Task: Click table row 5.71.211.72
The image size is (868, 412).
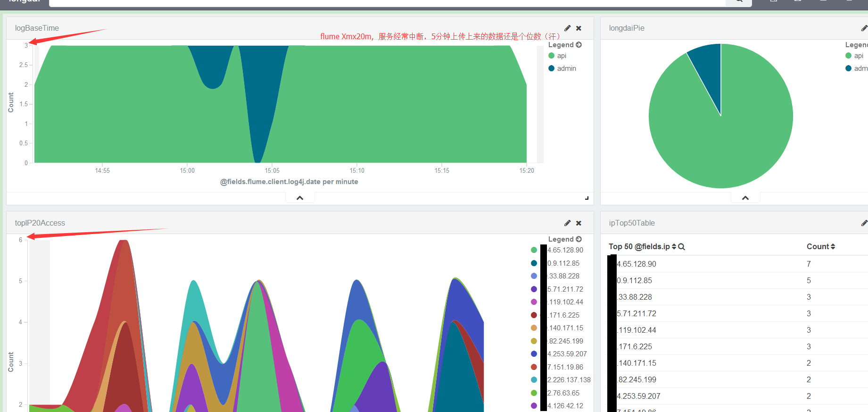Action: click(x=738, y=313)
